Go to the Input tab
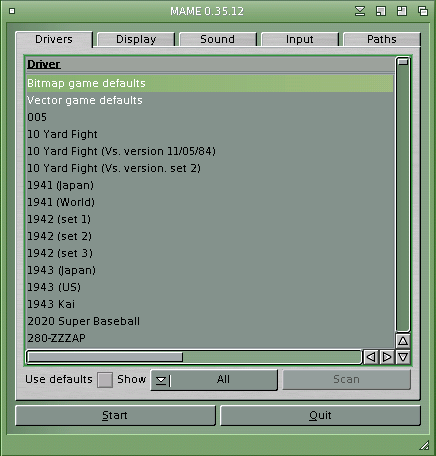The height and width of the screenshot is (456, 436). (300, 39)
